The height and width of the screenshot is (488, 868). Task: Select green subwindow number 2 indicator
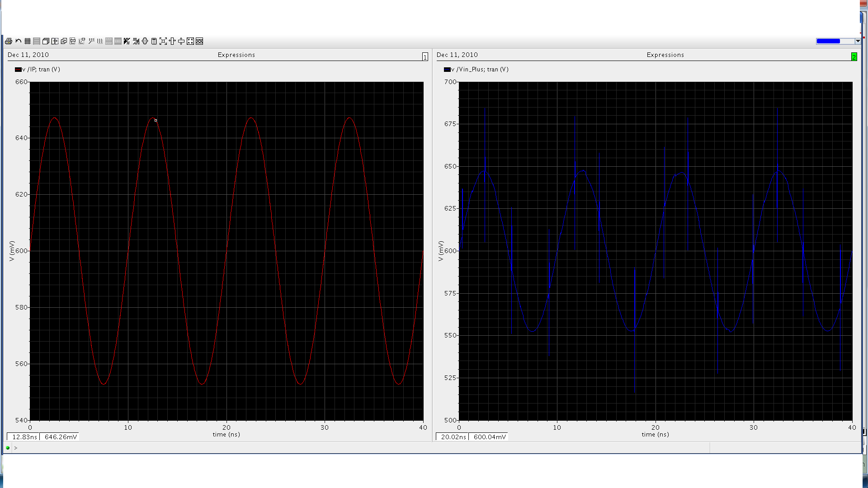(x=854, y=57)
